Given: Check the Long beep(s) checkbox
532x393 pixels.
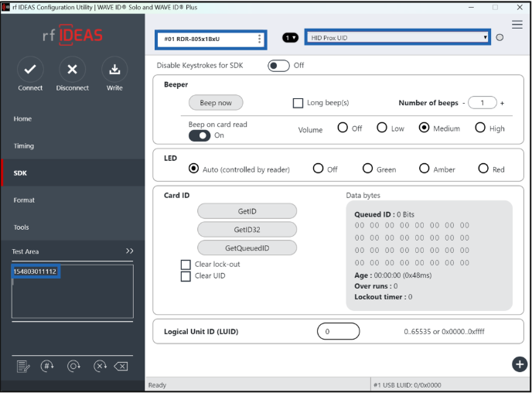Looking at the screenshot, I should pyautogui.click(x=298, y=103).
